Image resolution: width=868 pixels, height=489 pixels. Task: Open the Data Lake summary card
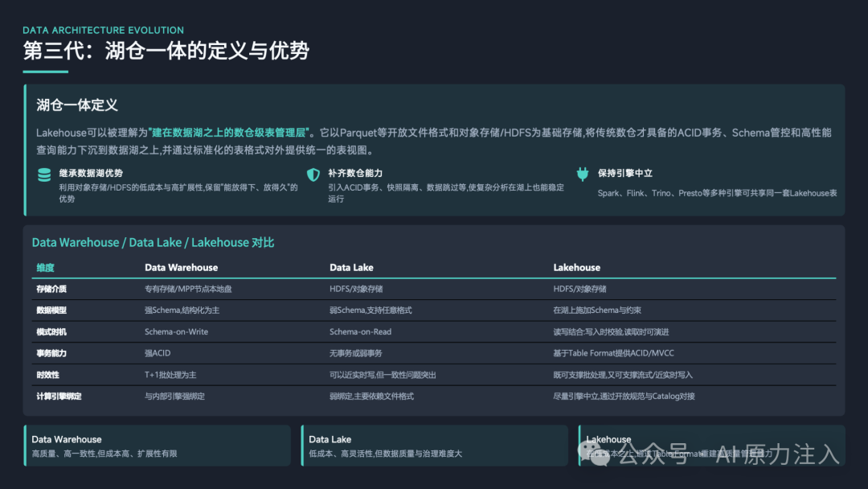[435, 446]
